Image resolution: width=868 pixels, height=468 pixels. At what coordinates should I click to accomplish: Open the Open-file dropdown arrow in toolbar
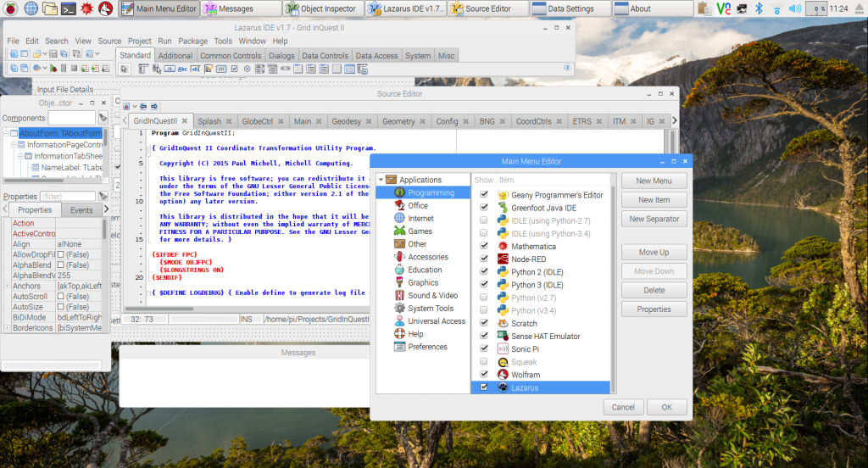45,53
